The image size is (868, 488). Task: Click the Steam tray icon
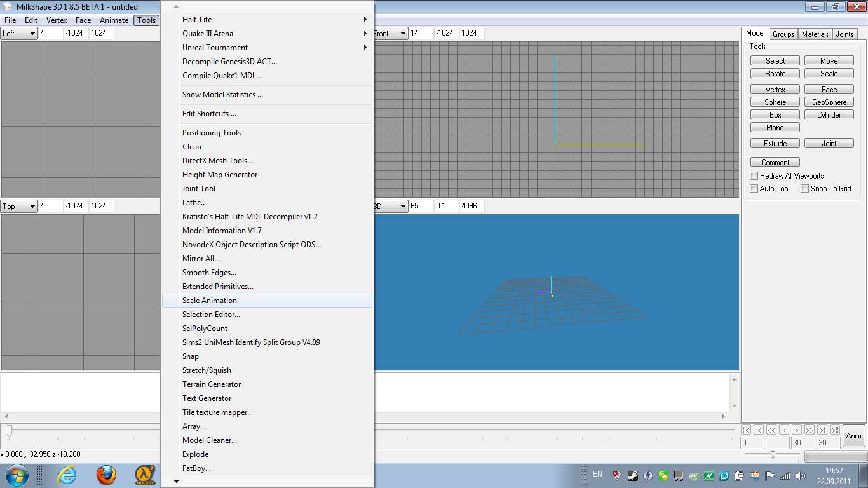632,475
